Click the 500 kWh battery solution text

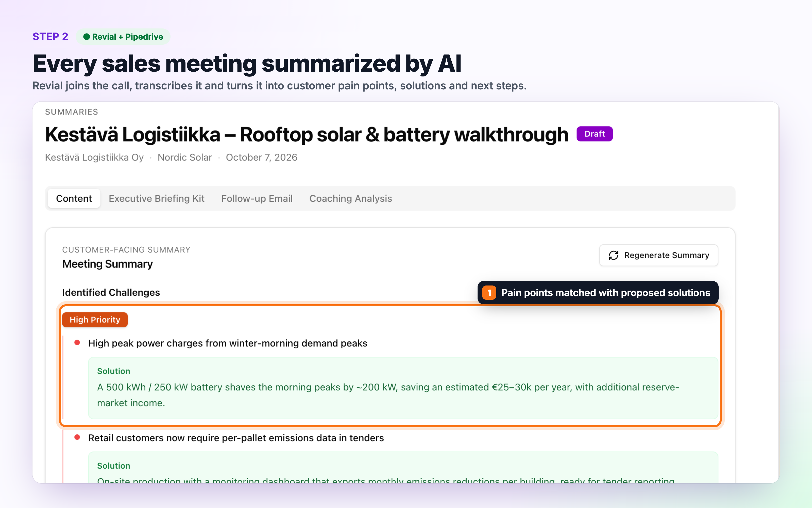(388, 395)
